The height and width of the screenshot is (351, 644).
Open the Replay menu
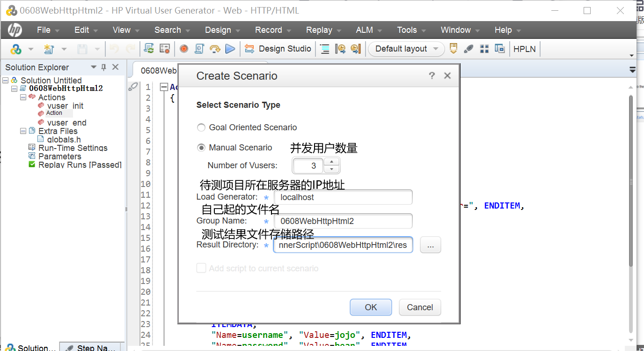(324, 30)
